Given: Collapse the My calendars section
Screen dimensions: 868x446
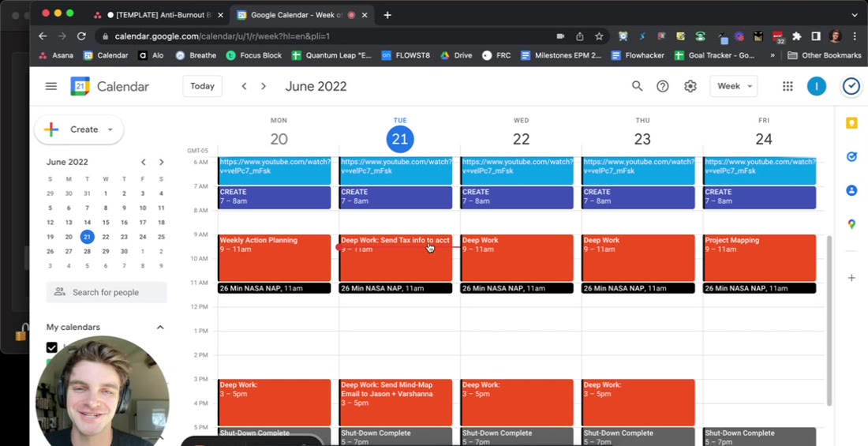Looking at the screenshot, I should [160, 328].
